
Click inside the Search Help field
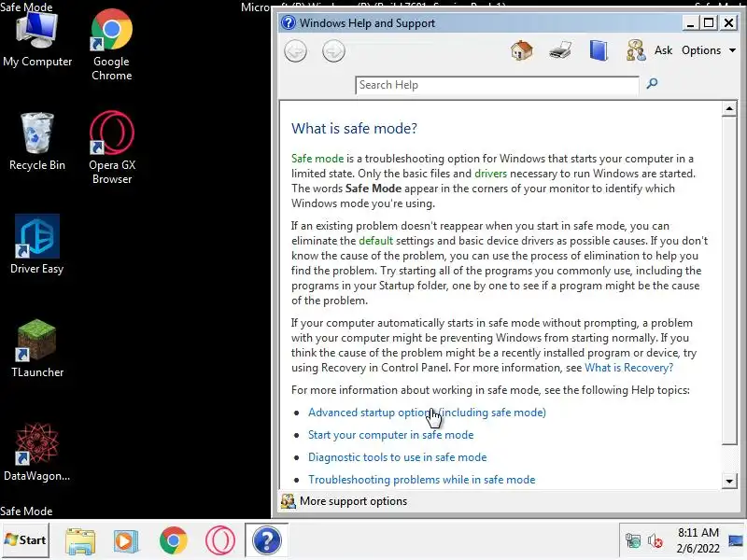(497, 85)
